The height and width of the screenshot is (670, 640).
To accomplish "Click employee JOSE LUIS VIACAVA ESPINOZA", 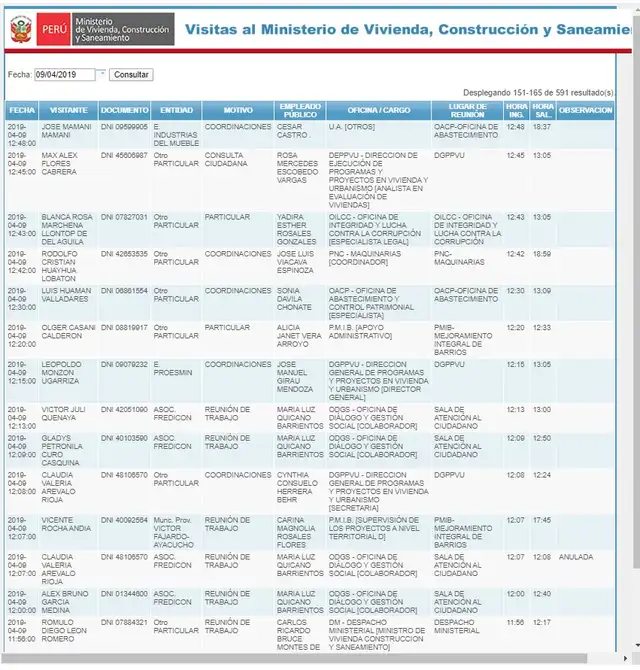I will 295,262.
